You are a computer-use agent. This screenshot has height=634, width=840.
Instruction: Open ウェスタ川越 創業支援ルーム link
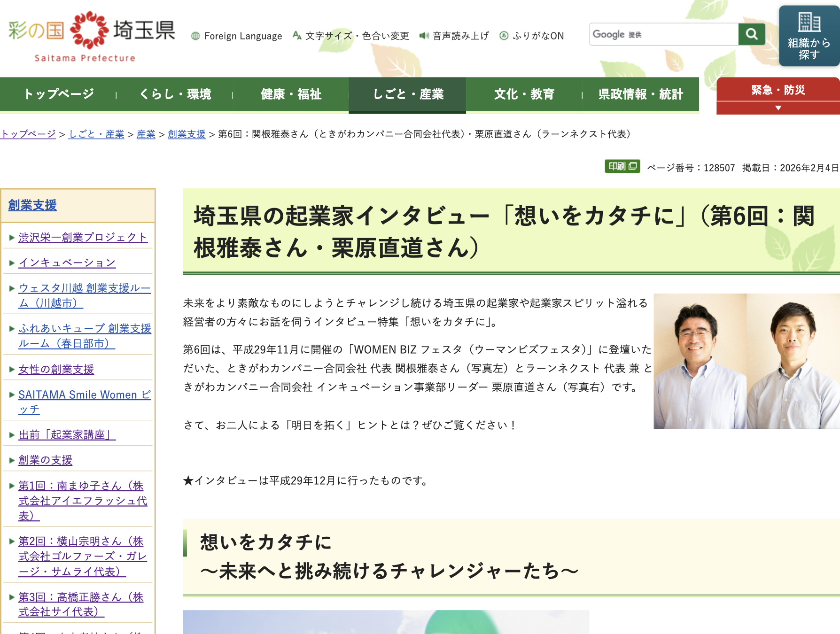(85, 295)
